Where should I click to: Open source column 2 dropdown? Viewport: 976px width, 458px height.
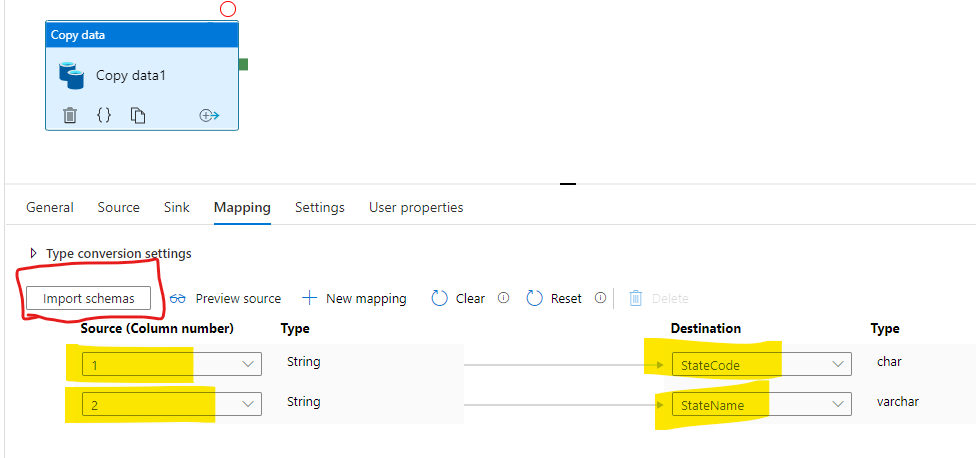[248, 404]
